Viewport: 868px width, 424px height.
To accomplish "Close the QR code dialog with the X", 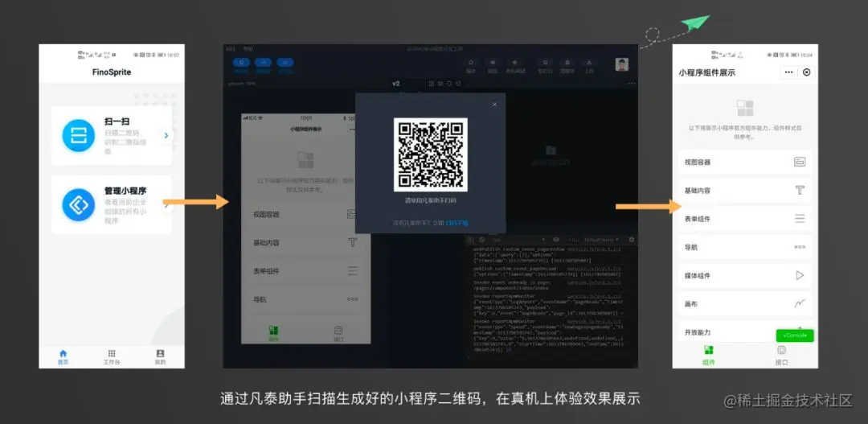I will point(494,105).
